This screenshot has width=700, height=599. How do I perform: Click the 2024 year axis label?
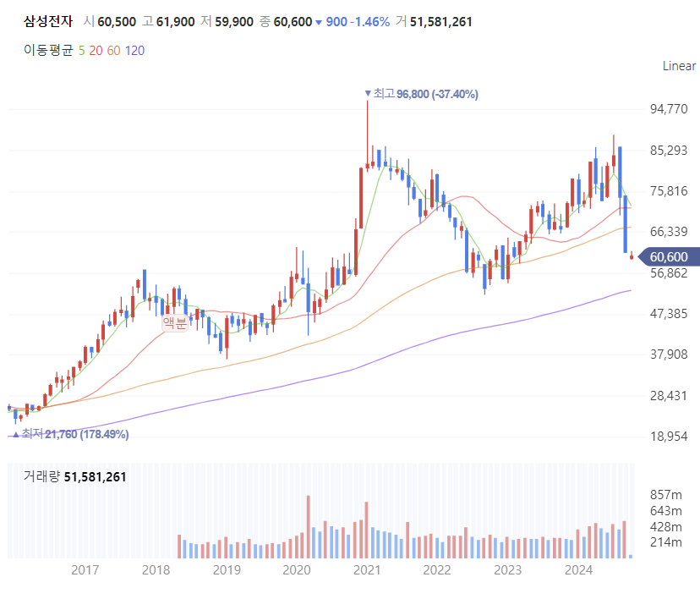coord(578,570)
